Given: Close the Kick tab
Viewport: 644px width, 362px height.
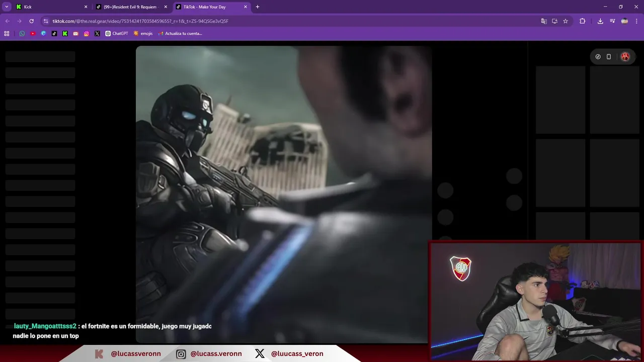Looking at the screenshot, I should tap(86, 7).
